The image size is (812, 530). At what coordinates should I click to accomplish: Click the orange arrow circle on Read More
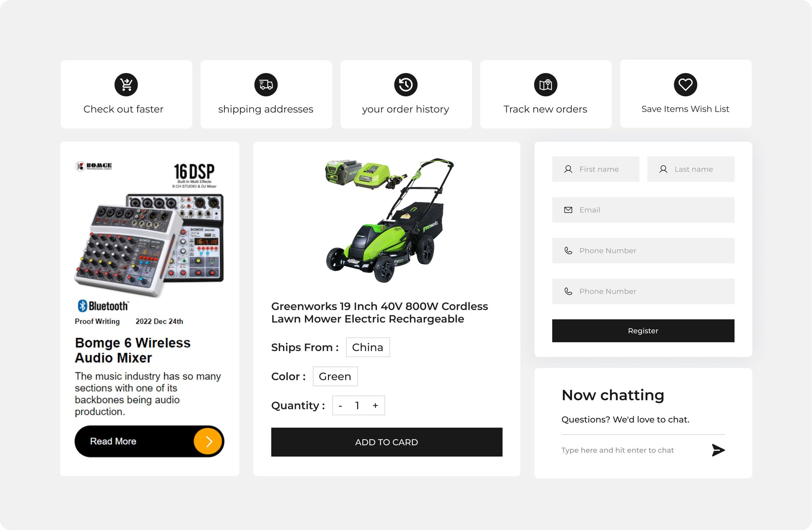[x=208, y=441]
